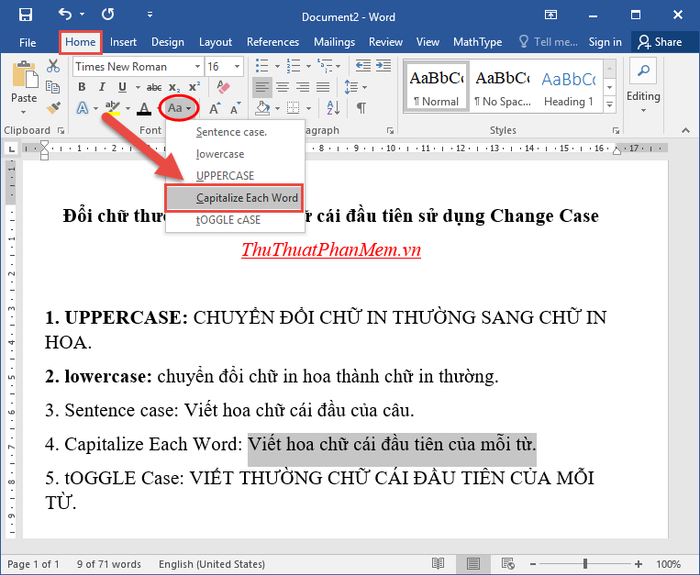Sort text with the A-Z icon
This screenshot has width=700, height=575.
(x=333, y=108)
